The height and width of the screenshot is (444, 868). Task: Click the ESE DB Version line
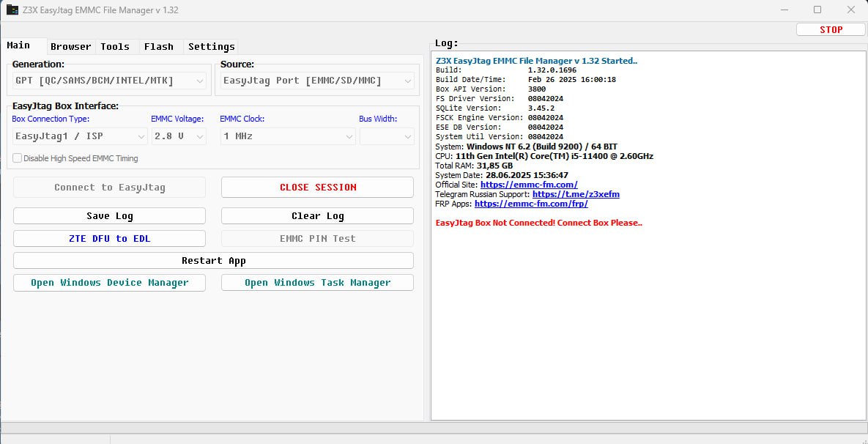click(500, 127)
